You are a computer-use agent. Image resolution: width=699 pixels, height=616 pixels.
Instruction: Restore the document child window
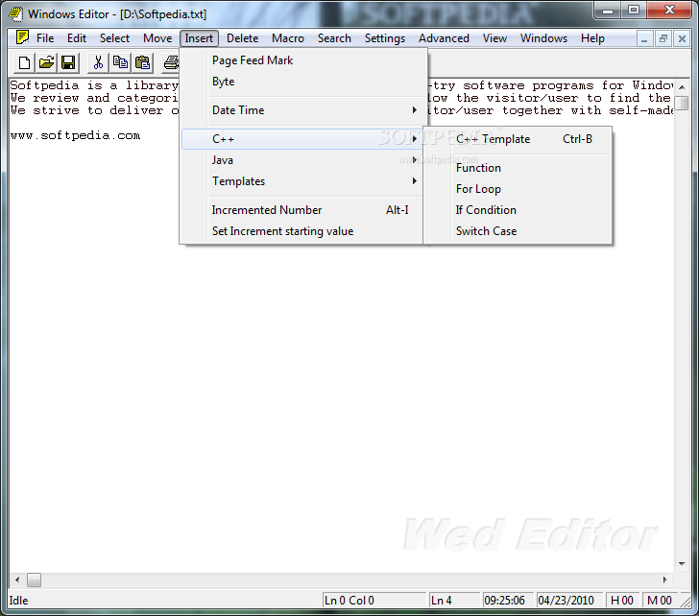[663, 39]
